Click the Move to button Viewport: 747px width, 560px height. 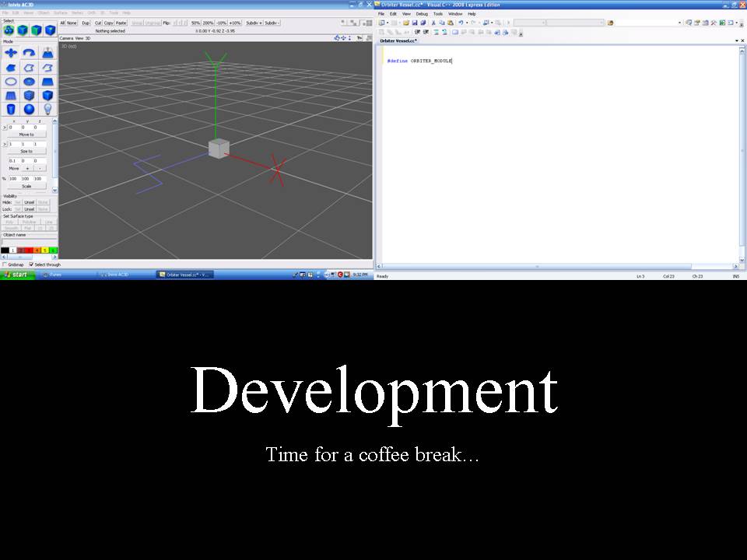tap(26, 135)
